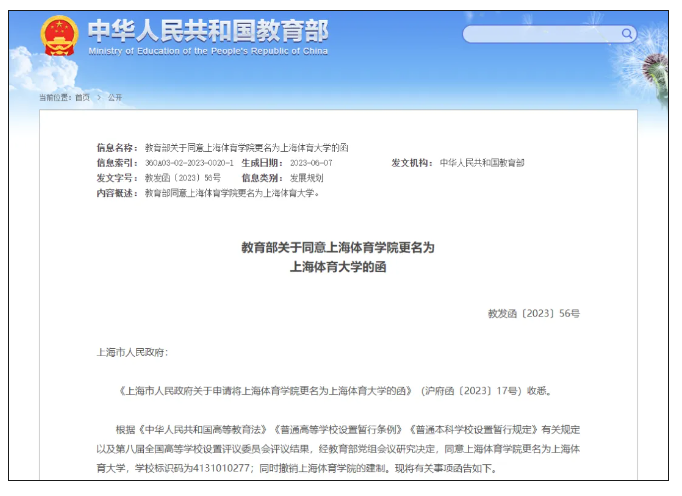Viewport: 682px width, 496px height.
Task: Click the search magnifier icon
Action: point(627,34)
